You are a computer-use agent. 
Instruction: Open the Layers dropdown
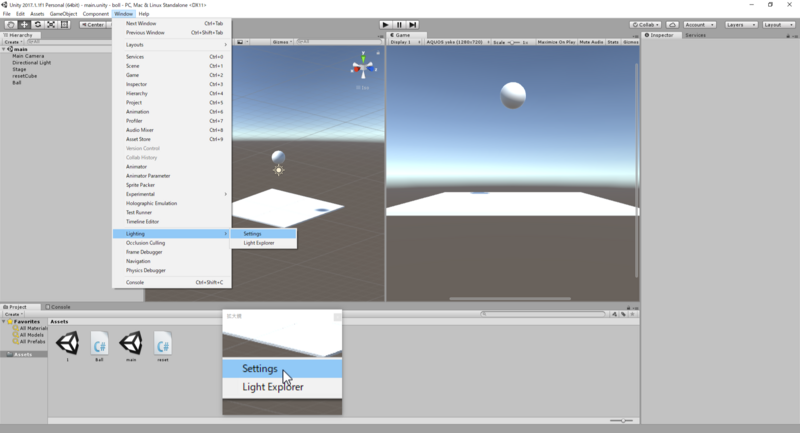pos(741,24)
